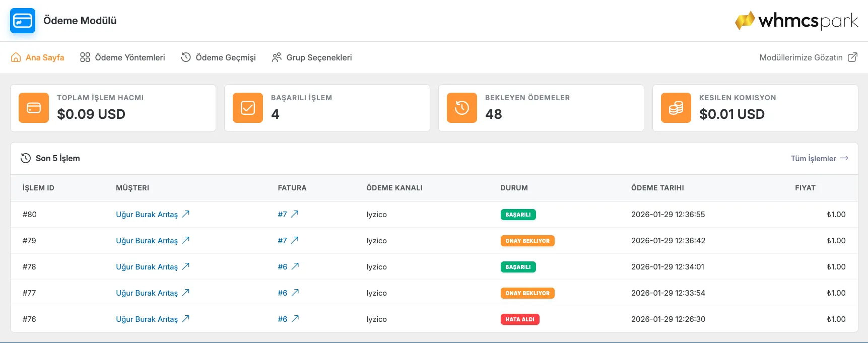Screen dimensions: 868x343
Task: Click the whmcspark logo
Action: (796, 21)
